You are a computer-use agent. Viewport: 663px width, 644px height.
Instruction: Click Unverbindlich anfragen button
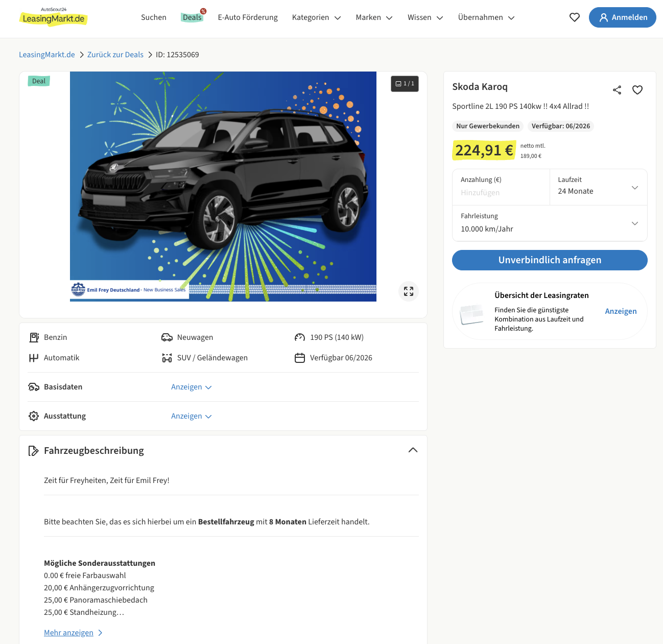coord(550,260)
